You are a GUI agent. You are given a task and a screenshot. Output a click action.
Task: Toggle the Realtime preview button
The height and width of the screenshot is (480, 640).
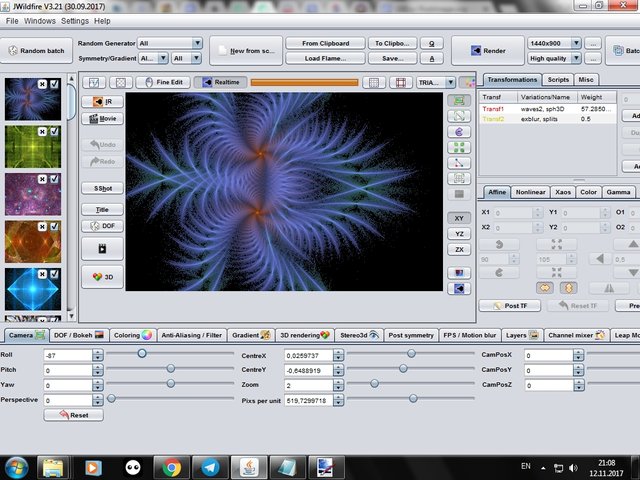click(x=220, y=82)
